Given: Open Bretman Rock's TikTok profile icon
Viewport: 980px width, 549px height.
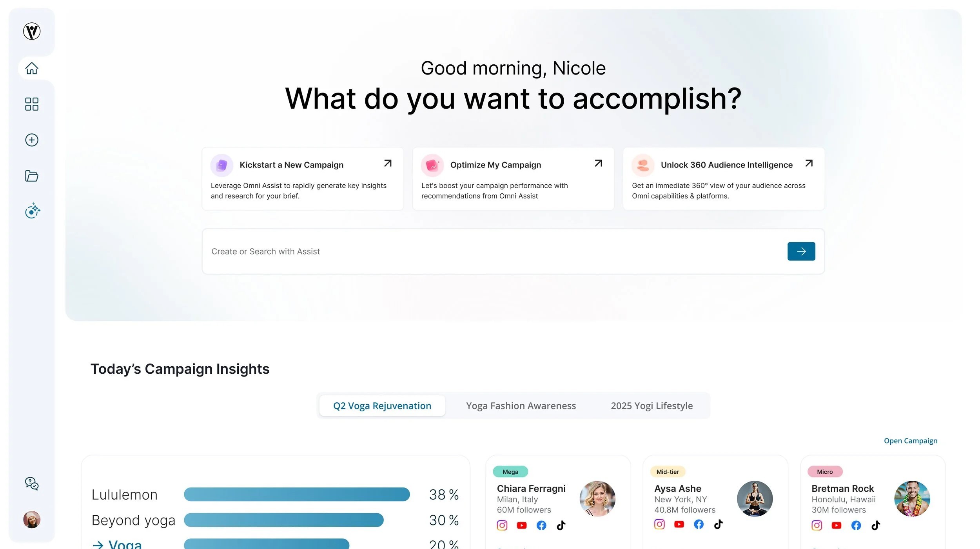Looking at the screenshot, I should (x=876, y=525).
